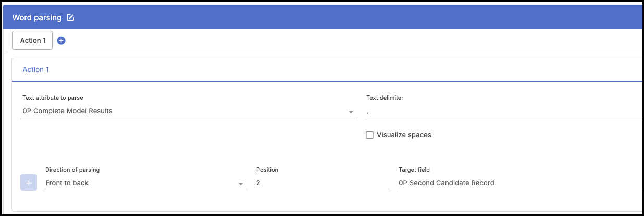Expand the Text attribute to parse dropdown arrow

point(350,112)
